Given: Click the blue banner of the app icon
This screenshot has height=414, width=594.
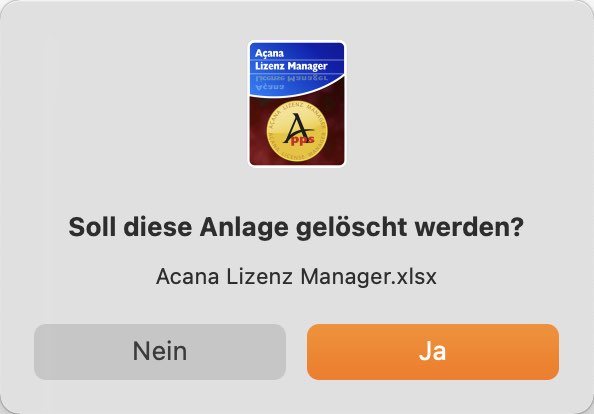Looking at the screenshot, I should coord(297,68).
